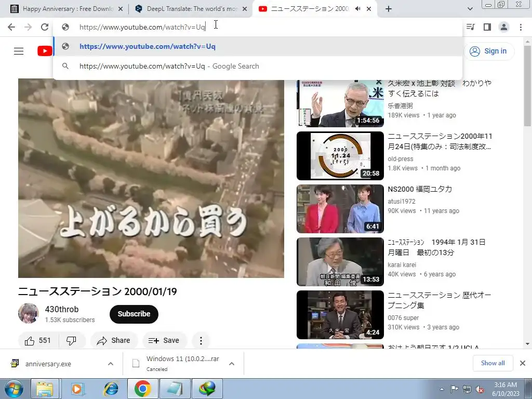Toggle the Chrome side panel icon
The width and height of the screenshot is (532, 399).
click(487, 27)
